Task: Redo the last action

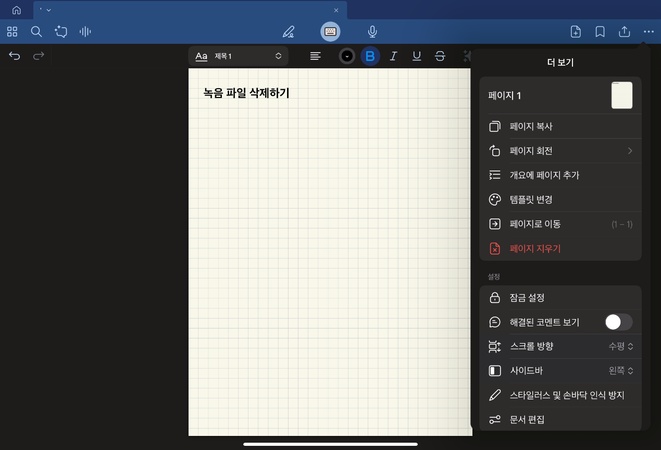Action: (38, 56)
